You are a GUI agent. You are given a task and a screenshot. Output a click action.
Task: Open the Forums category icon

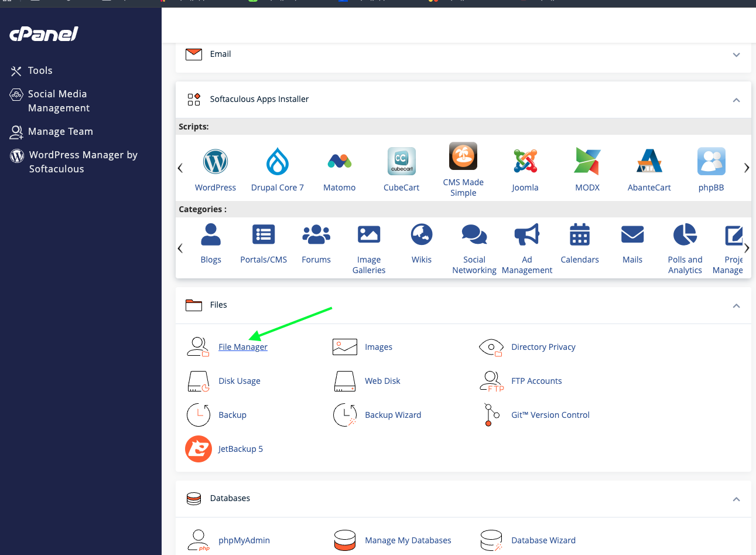click(x=316, y=234)
